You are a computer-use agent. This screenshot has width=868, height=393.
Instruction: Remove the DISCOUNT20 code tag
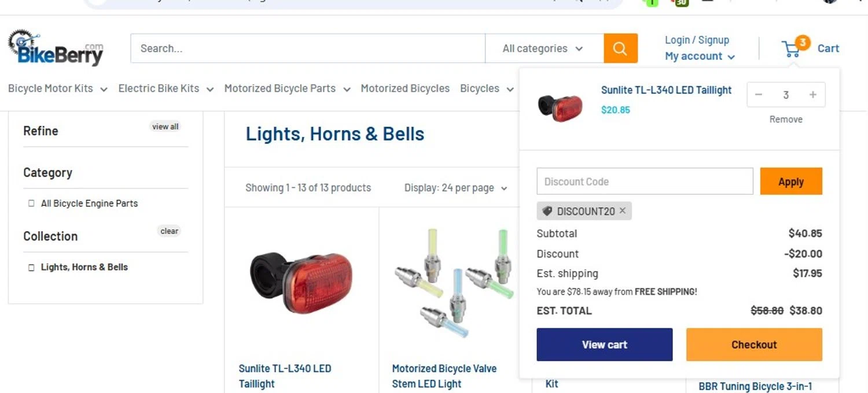click(623, 211)
